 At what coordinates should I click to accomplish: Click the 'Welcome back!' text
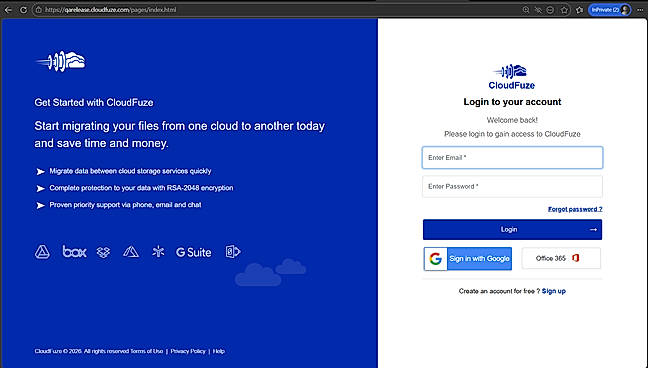pyautogui.click(x=512, y=120)
